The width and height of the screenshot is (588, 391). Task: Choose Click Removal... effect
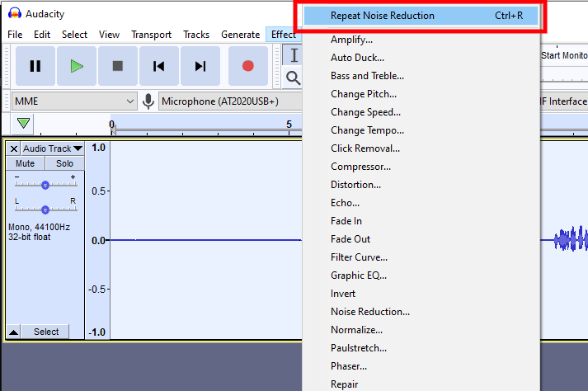[x=421, y=148]
